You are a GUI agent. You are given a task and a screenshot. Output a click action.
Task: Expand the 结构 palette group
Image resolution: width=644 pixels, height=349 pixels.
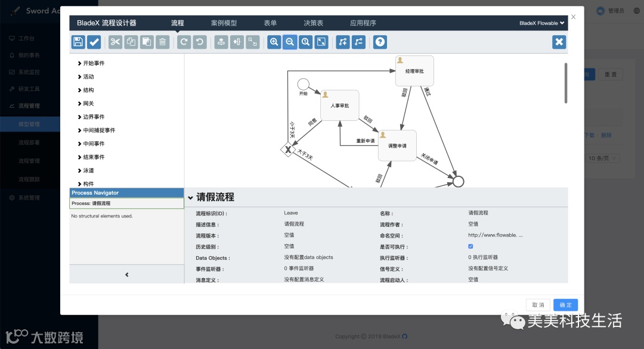[x=86, y=90]
